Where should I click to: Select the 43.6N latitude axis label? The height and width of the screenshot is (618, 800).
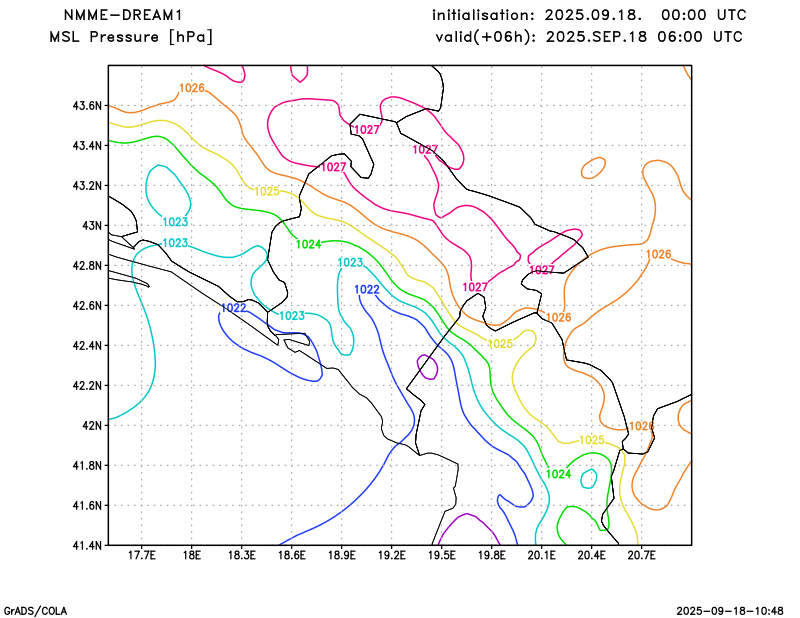coord(87,106)
